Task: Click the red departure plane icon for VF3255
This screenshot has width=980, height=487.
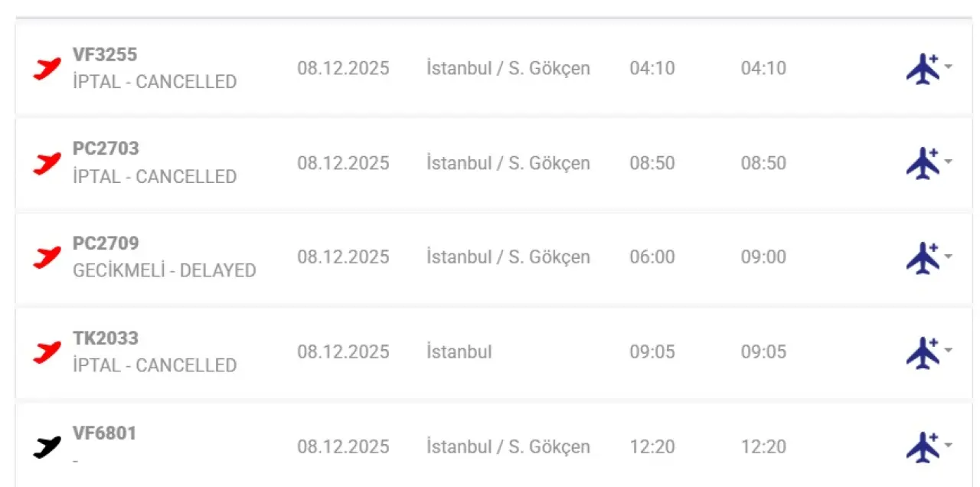Action: click(47, 69)
